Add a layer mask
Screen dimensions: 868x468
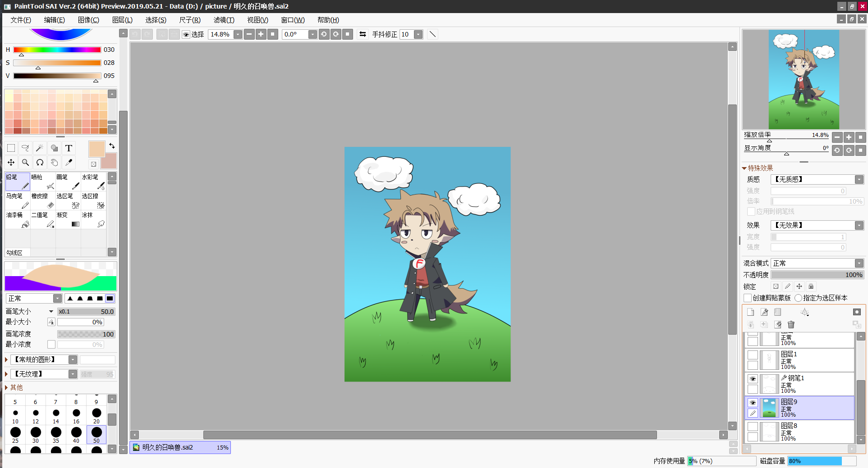[x=857, y=312]
